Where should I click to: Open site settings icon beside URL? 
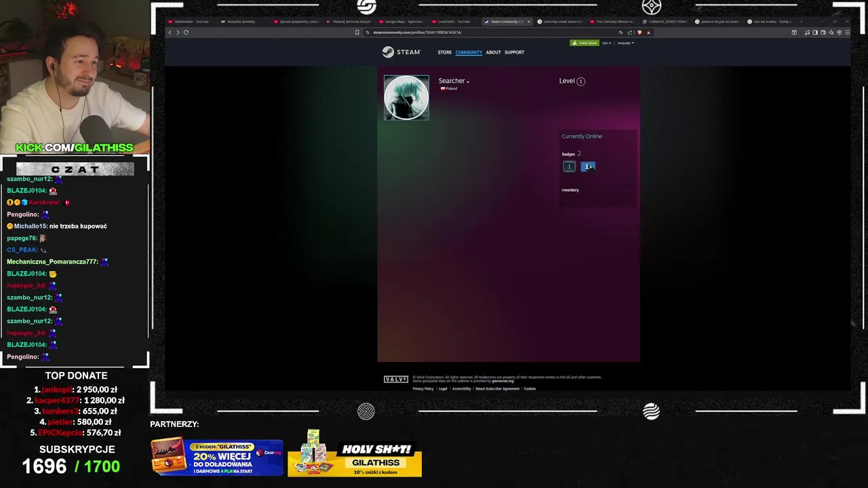tap(368, 33)
